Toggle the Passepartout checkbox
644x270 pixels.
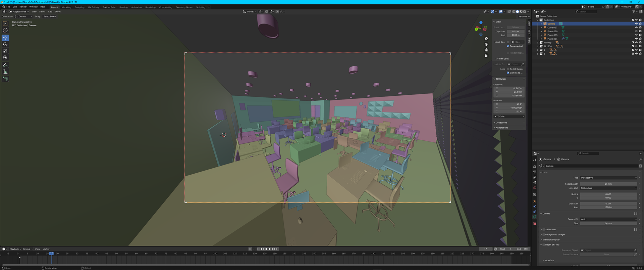click(x=508, y=46)
